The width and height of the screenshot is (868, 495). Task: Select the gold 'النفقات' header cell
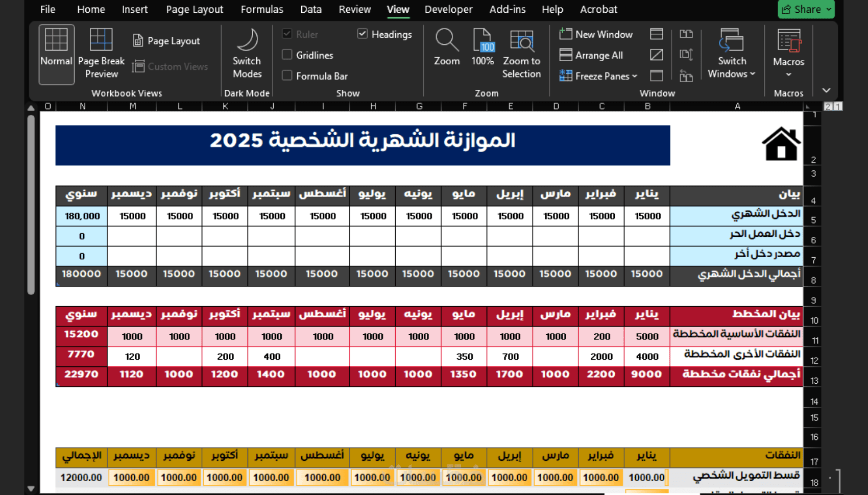pos(736,458)
